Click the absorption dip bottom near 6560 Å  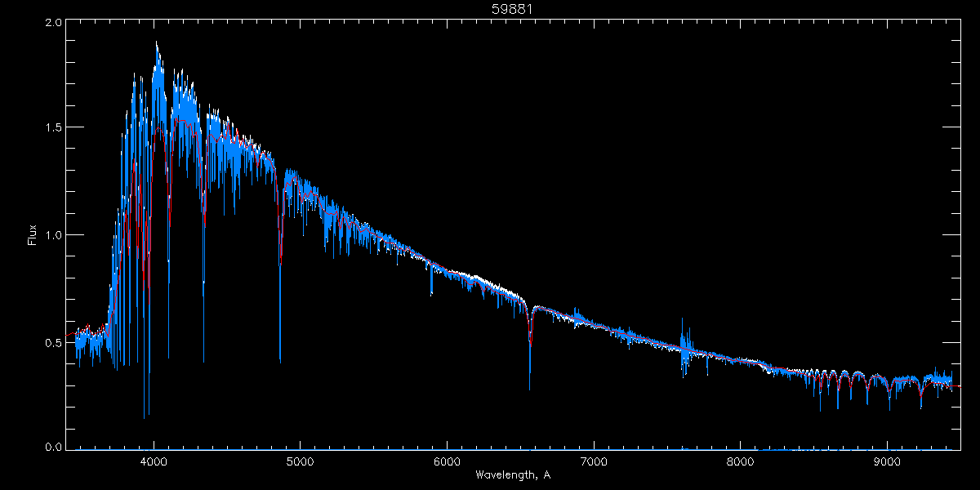(x=529, y=389)
